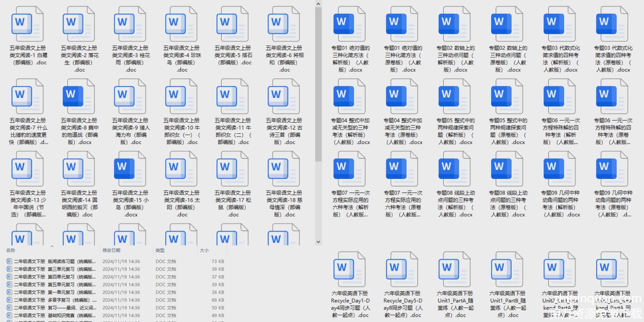Click the small icon beside 多音字复习 row
This screenshot has width=644, height=322.
pos(9,300)
